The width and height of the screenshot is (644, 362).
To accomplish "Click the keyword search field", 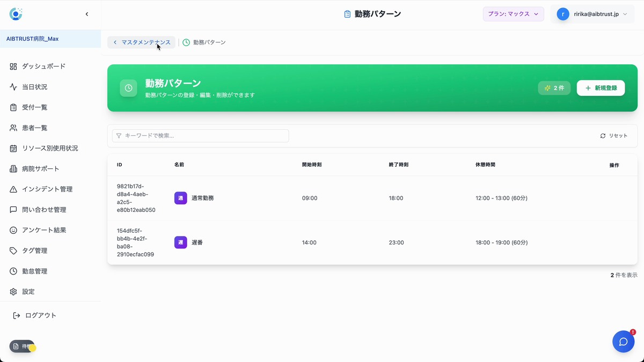I will (x=200, y=136).
